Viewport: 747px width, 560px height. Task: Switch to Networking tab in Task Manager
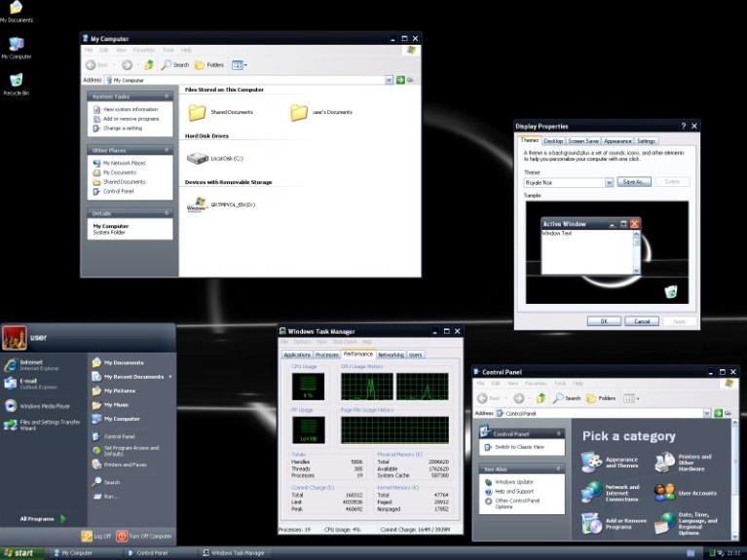(x=391, y=355)
